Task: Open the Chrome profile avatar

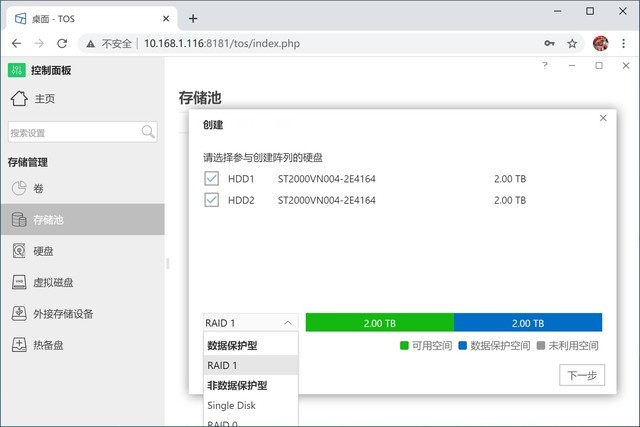Action: [x=600, y=43]
